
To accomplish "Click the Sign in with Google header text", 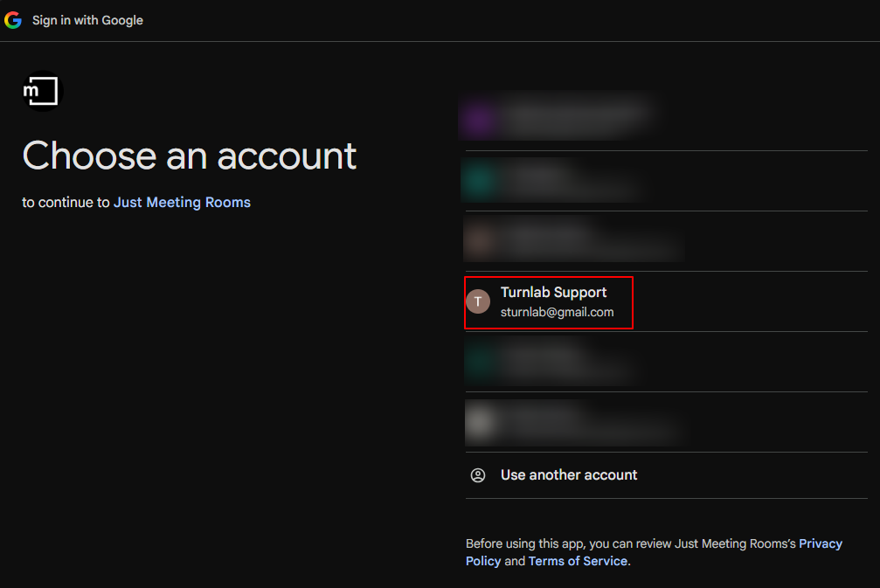I will [87, 20].
